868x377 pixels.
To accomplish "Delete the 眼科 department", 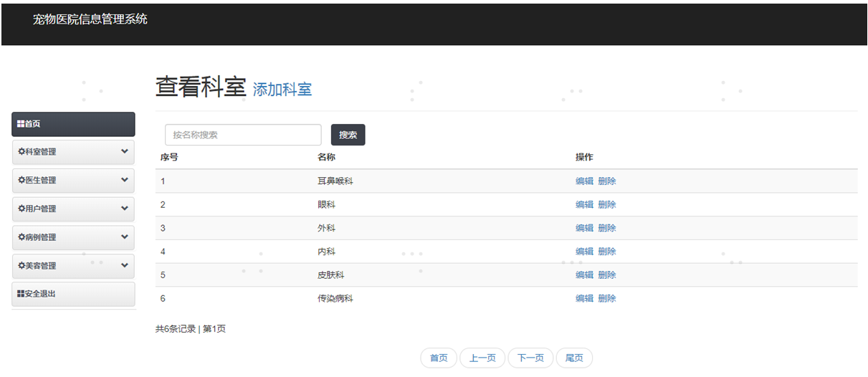I will (x=607, y=205).
